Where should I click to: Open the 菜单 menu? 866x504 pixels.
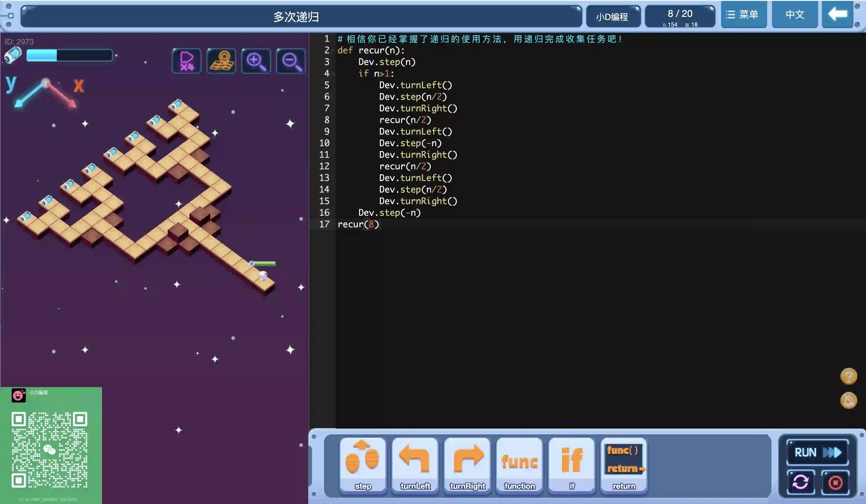743,14
